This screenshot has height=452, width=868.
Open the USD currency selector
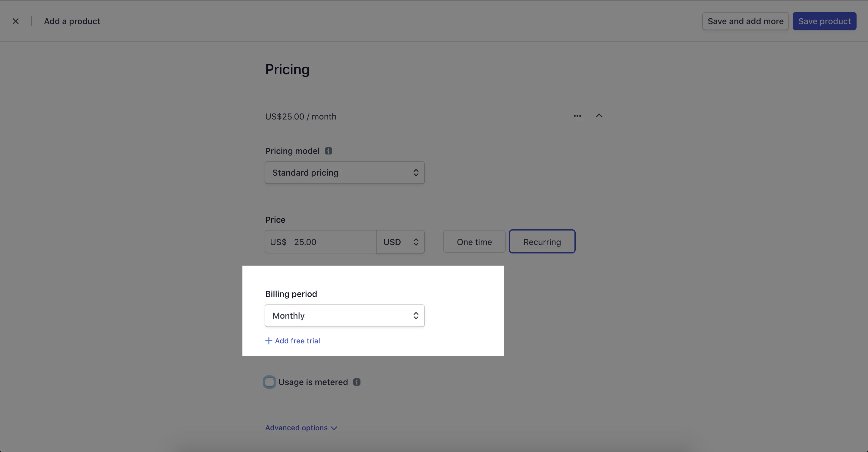click(400, 242)
